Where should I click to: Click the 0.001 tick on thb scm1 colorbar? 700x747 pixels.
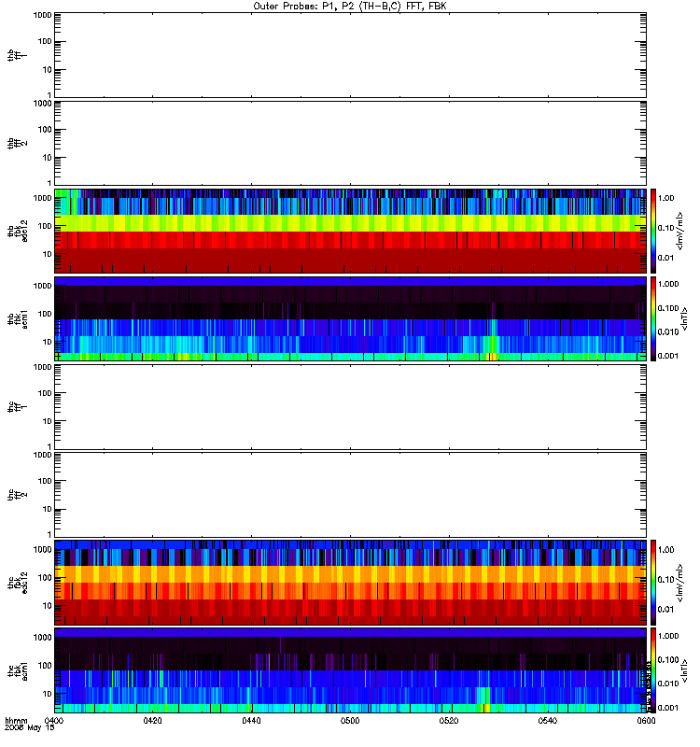[x=668, y=356]
